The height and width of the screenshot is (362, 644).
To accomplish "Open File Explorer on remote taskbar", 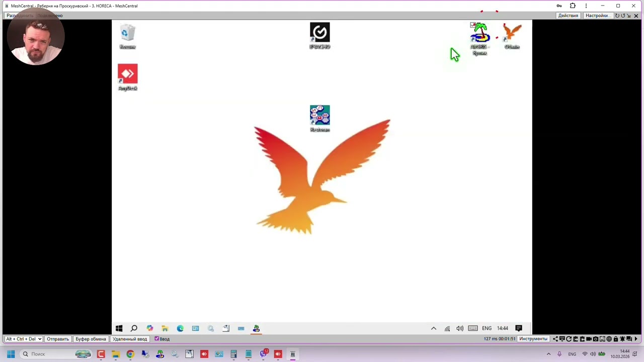I will tap(165, 328).
